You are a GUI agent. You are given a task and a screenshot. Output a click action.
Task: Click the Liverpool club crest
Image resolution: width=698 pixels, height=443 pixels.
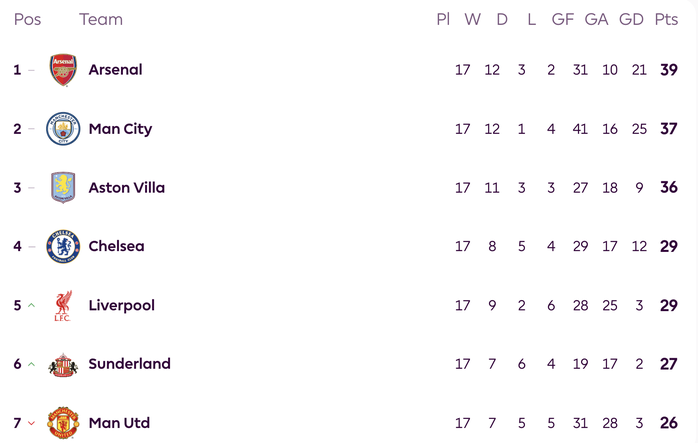click(x=63, y=306)
